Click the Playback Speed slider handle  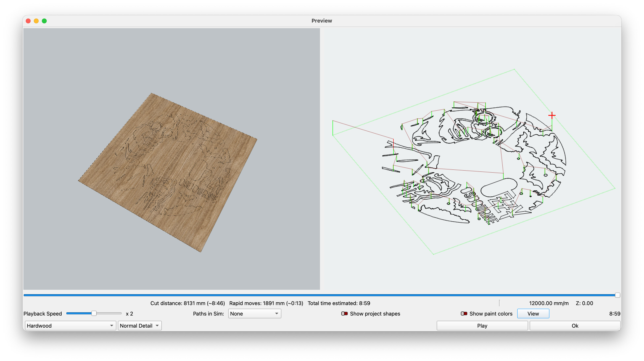pos(94,313)
